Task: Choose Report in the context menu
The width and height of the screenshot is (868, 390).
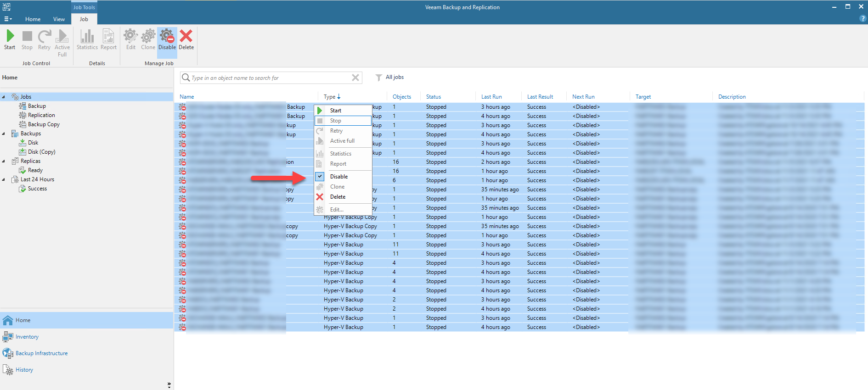Action: tap(343, 164)
